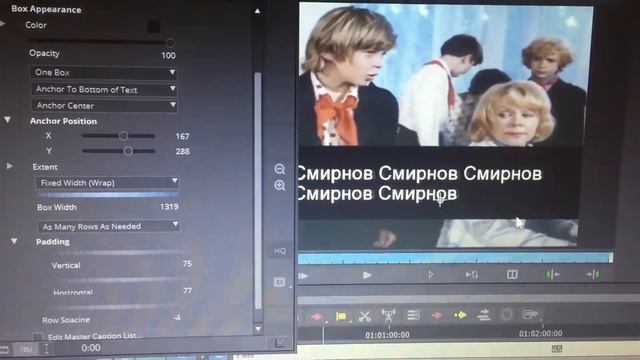Open the Fixed Width (Wrap) dropdown
Viewport: 640px width, 360px height.
[x=107, y=183]
